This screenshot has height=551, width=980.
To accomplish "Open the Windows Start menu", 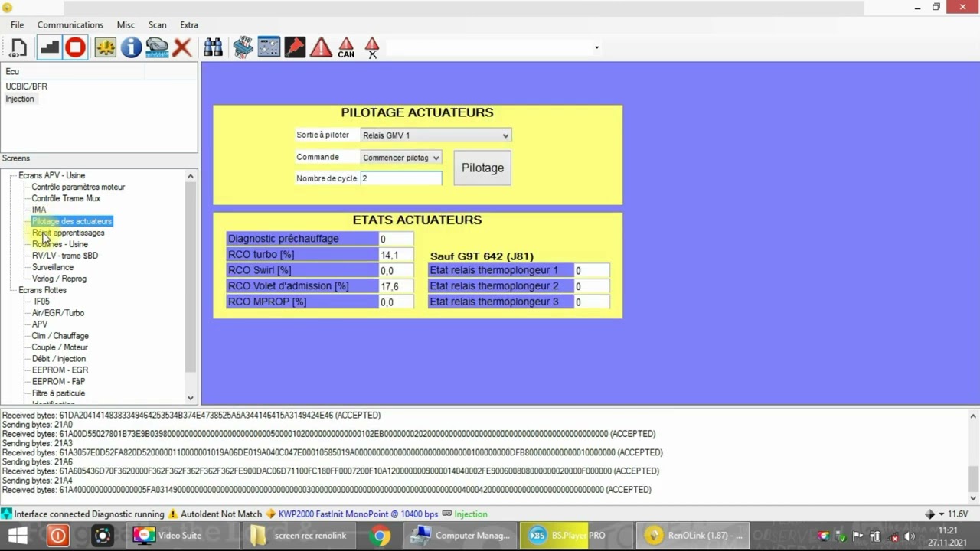I will point(17,536).
